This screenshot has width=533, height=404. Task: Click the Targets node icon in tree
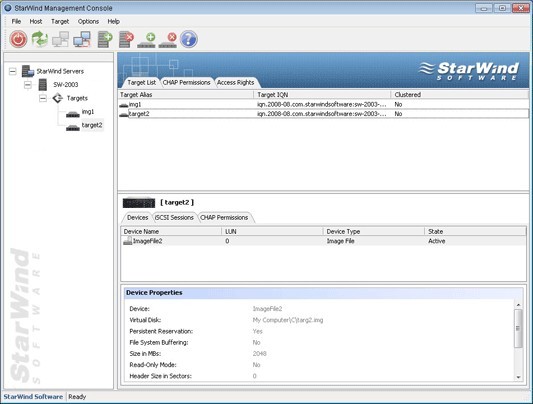pyautogui.click(x=57, y=98)
